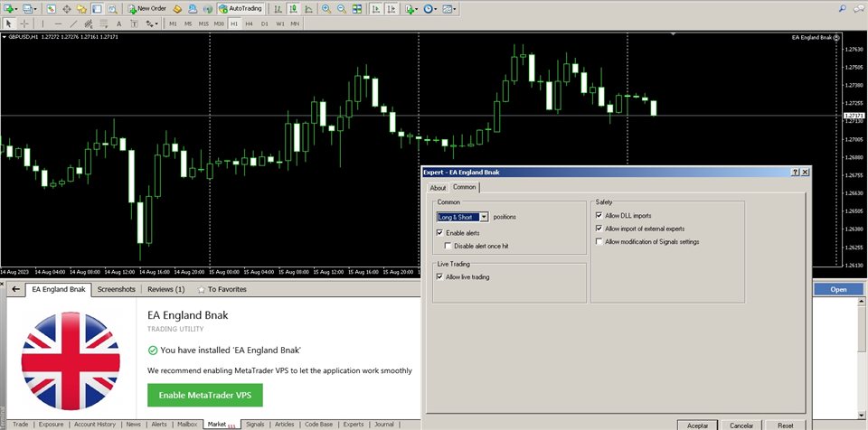The height and width of the screenshot is (430, 868).
Task: Click the dialog help question mark button
Action: 795,173
